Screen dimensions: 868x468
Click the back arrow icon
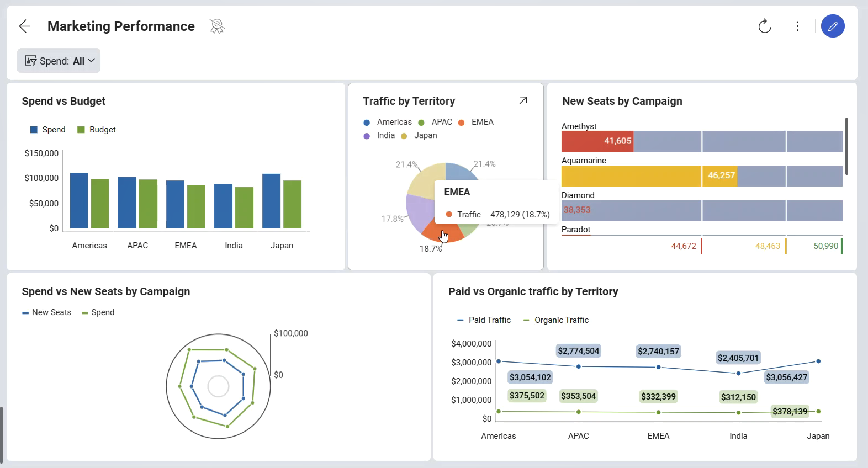tap(24, 26)
